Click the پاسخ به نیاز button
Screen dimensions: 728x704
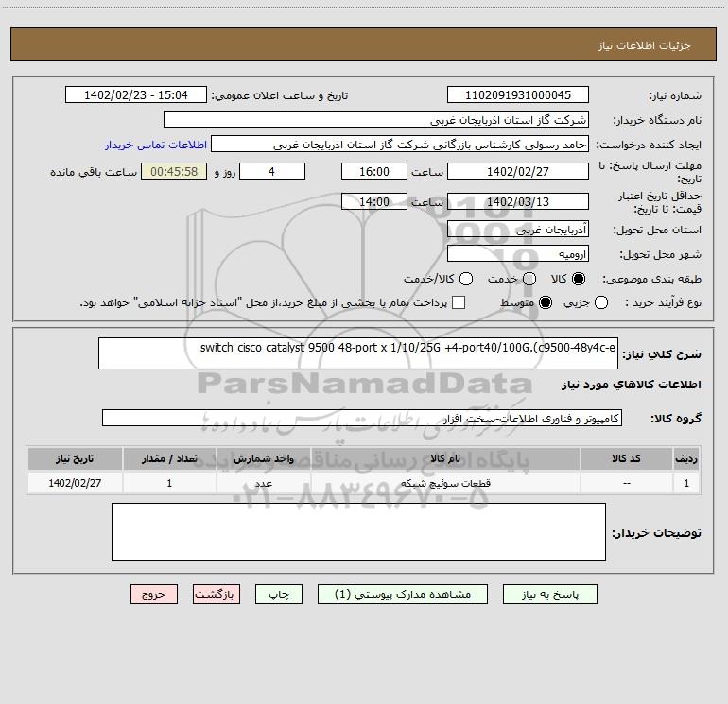[x=549, y=594]
